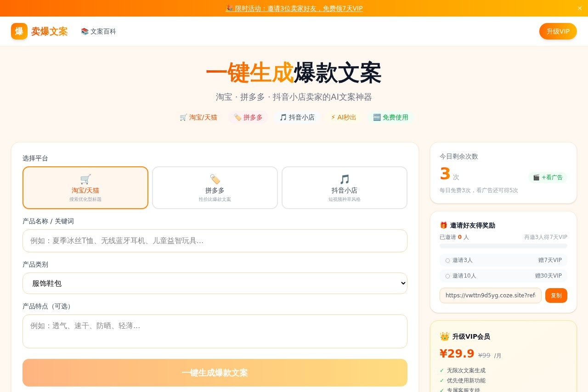Viewport: 588px width, 392px height.
Task: Click the 淘宝/天猫 tag badge
Action: (x=198, y=117)
